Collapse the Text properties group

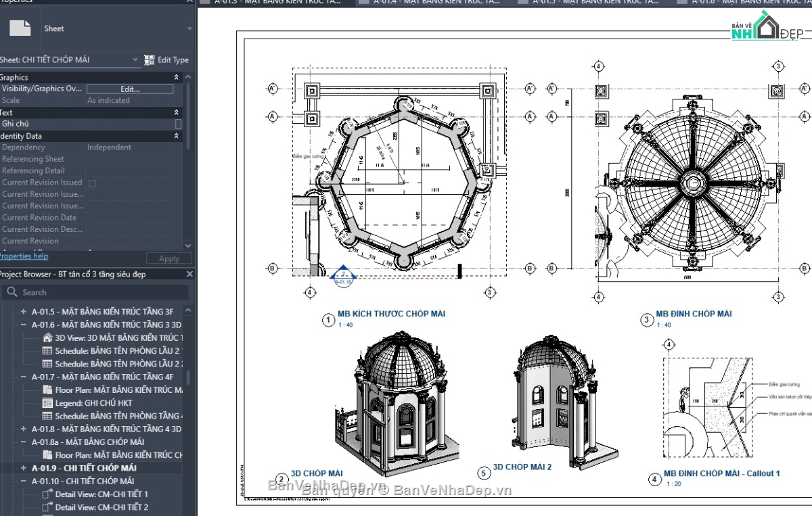177,112
